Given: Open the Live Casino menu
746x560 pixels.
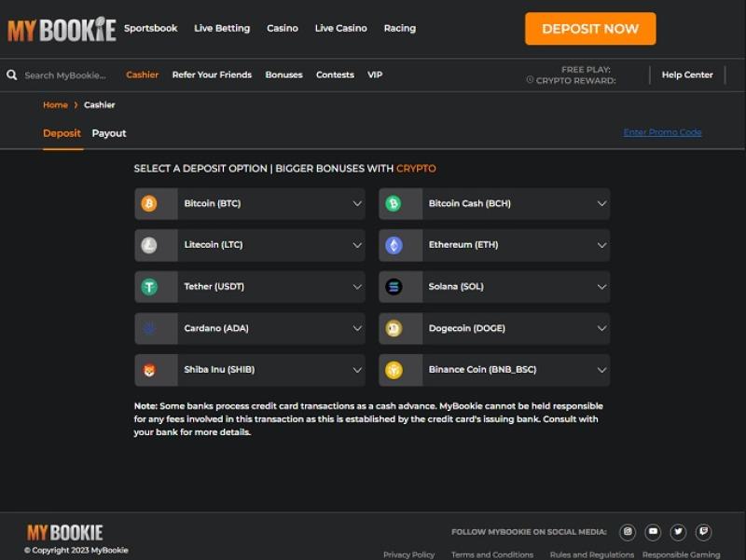Looking at the screenshot, I should coord(340,28).
